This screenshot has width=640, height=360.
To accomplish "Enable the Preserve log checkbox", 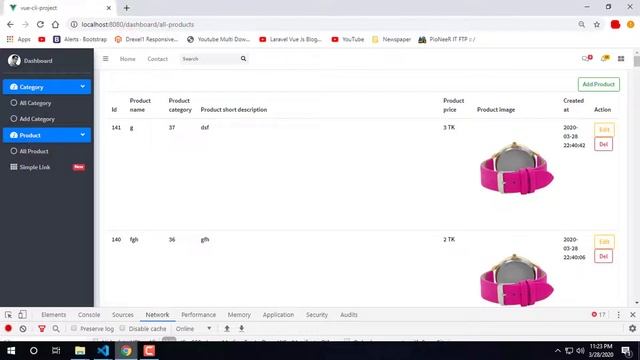I will pos(74,328).
